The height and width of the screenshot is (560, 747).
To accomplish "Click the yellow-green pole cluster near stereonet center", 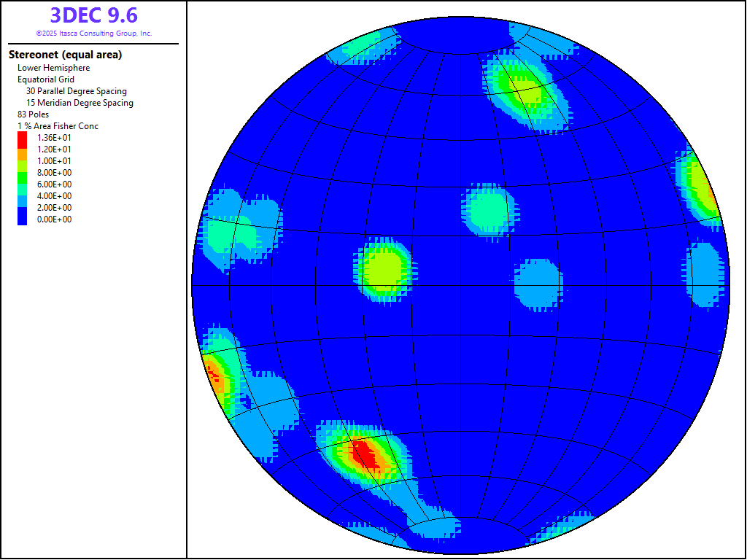I will 384,270.
